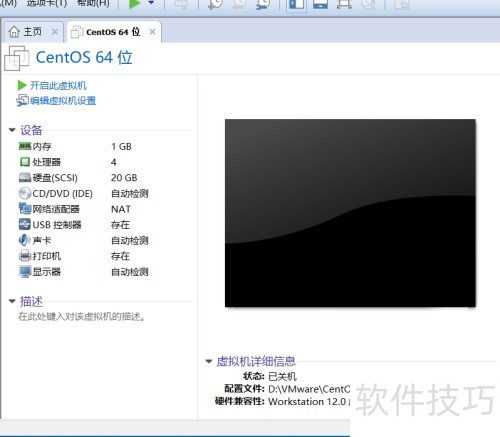The image size is (500, 437).
Task: Collapse the 虚拟机详细信息 section
Action: pyautogui.click(x=209, y=361)
